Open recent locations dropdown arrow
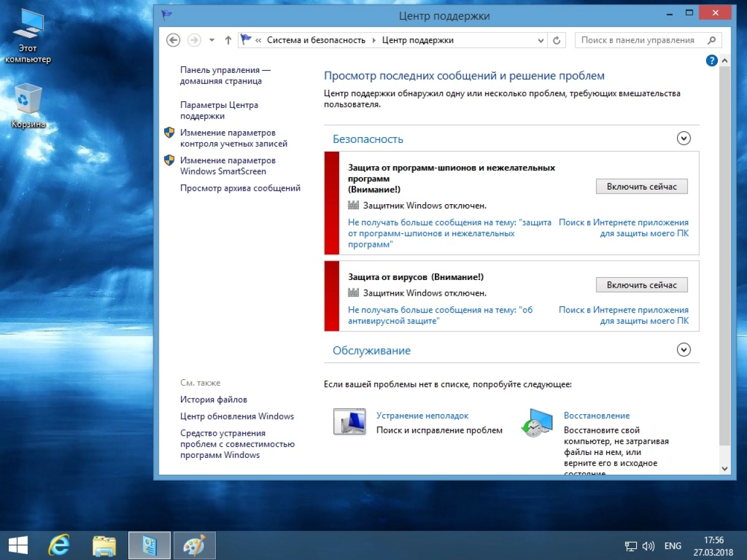Screen dimensions: 747x560 coord(212,40)
